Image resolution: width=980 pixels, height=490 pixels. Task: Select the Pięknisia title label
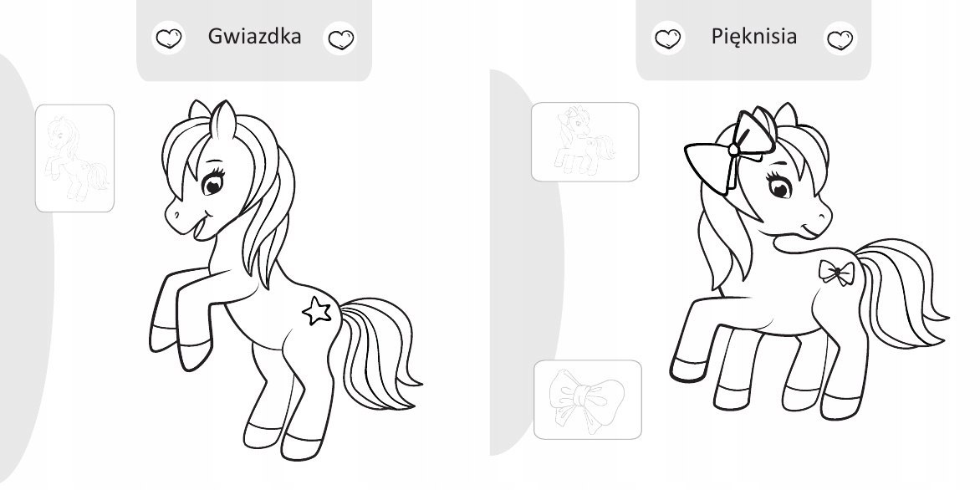coord(753,36)
